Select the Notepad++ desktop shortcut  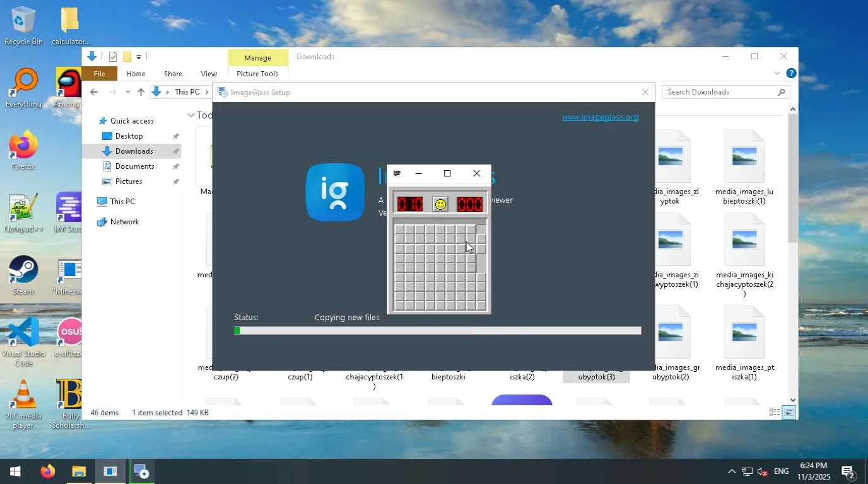23,213
